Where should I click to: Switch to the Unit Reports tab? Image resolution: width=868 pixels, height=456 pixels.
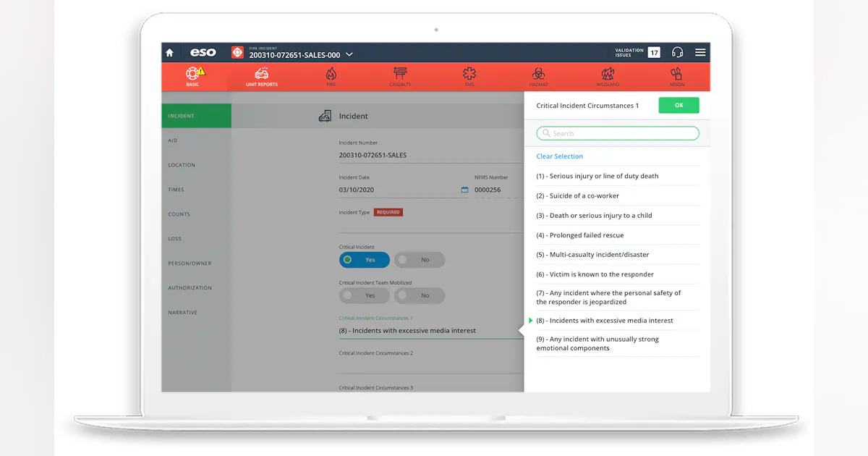point(262,76)
